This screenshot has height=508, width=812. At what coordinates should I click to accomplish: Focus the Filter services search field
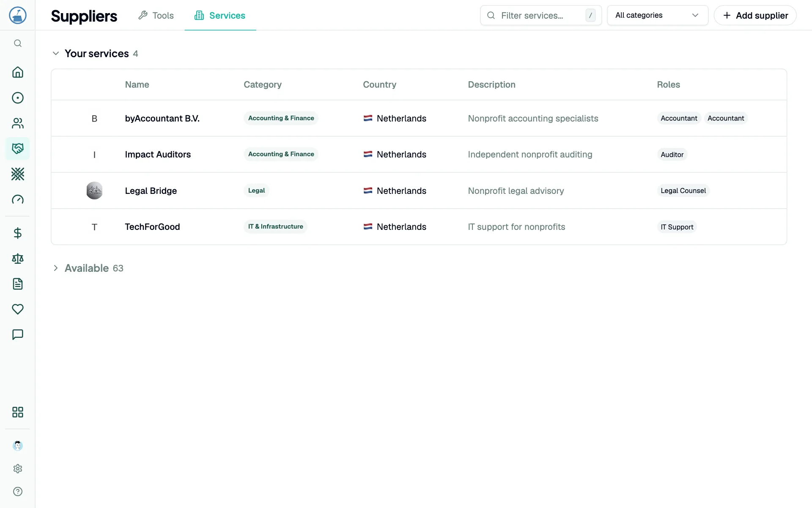click(x=541, y=15)
